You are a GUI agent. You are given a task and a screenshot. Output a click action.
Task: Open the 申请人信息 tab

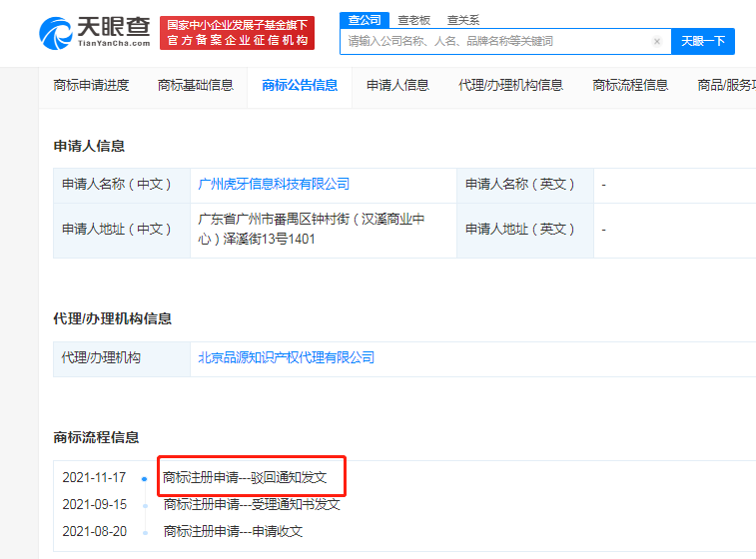pos(397,85)
